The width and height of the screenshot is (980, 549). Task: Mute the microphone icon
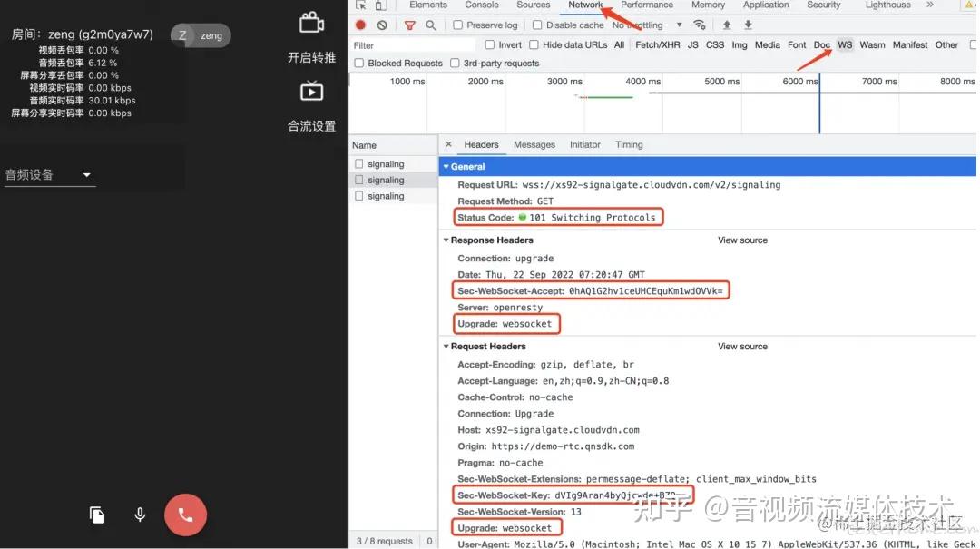click(x=140, y=515)
